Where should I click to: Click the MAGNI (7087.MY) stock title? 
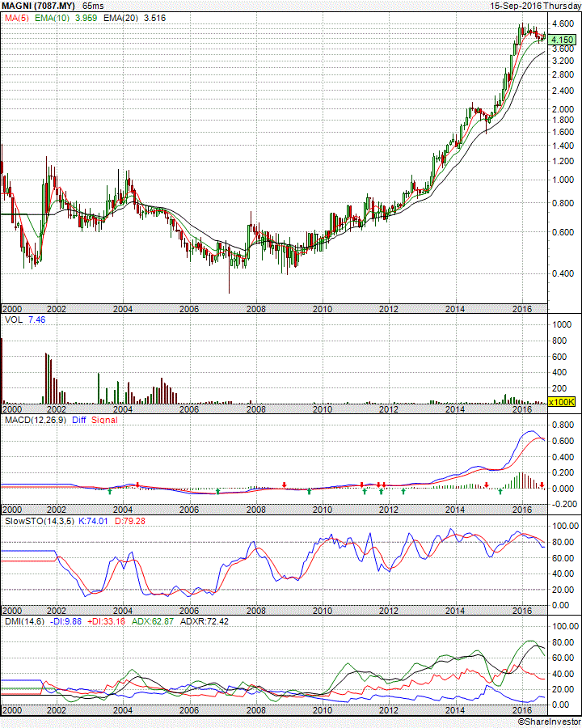[x=39, y=6]
